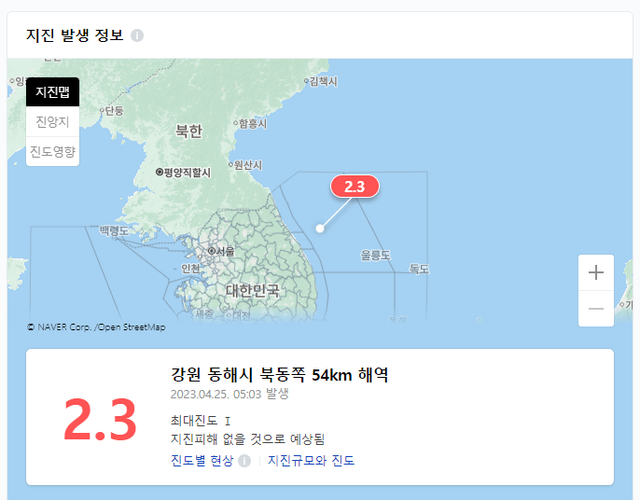Zoom out with the minus button

pyautogui.click(x=596, y=309)
